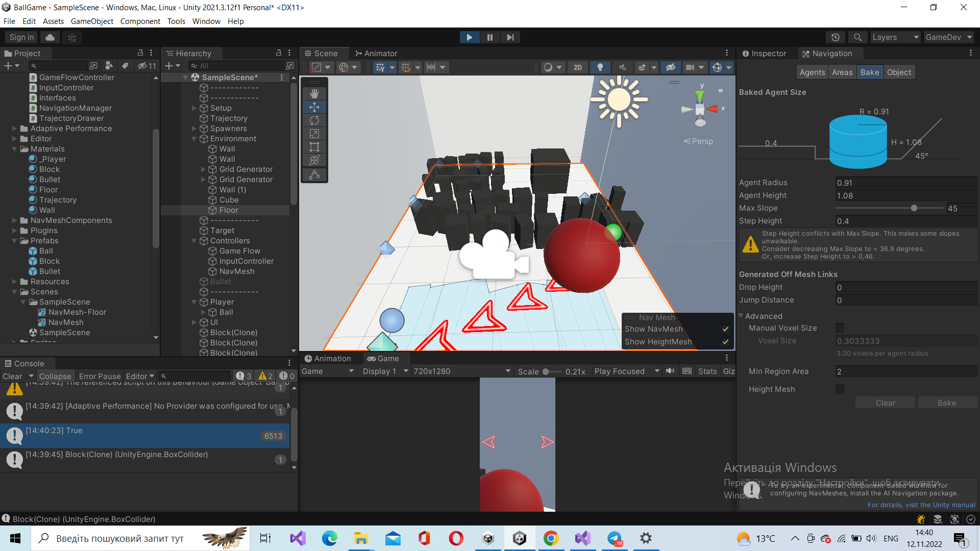Switch to the Animation tab
Screen dimensions: 980x551
coord(328,359)
